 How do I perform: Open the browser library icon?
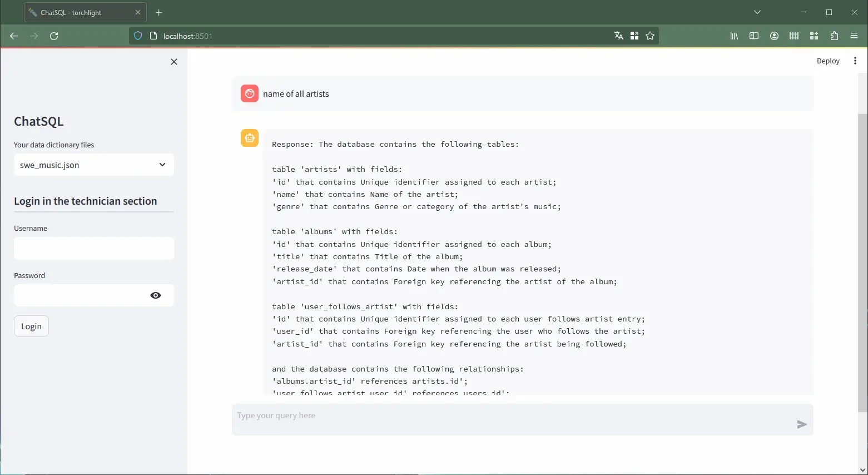pos(733,36)
